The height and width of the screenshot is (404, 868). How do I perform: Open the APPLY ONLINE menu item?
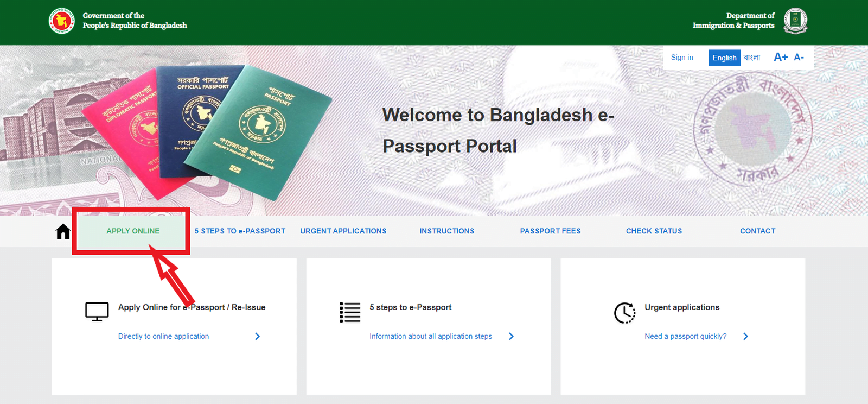[133, 231]
